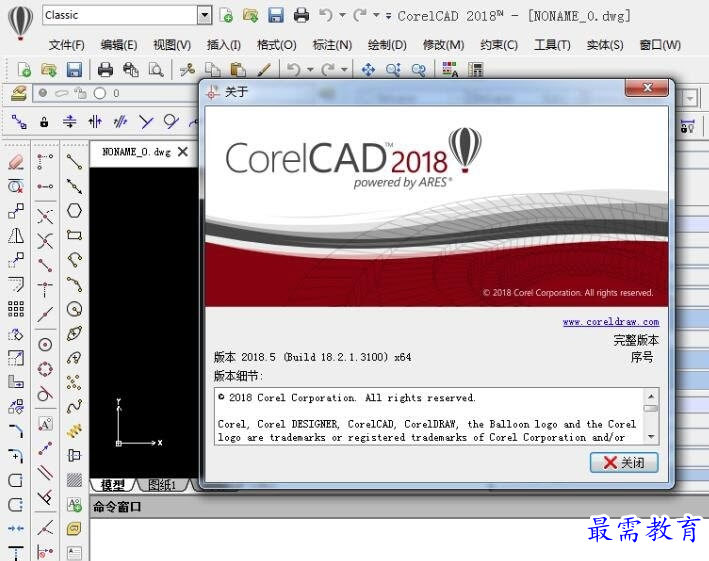Open the 绘制(D) menu

[x=387, y=45]
